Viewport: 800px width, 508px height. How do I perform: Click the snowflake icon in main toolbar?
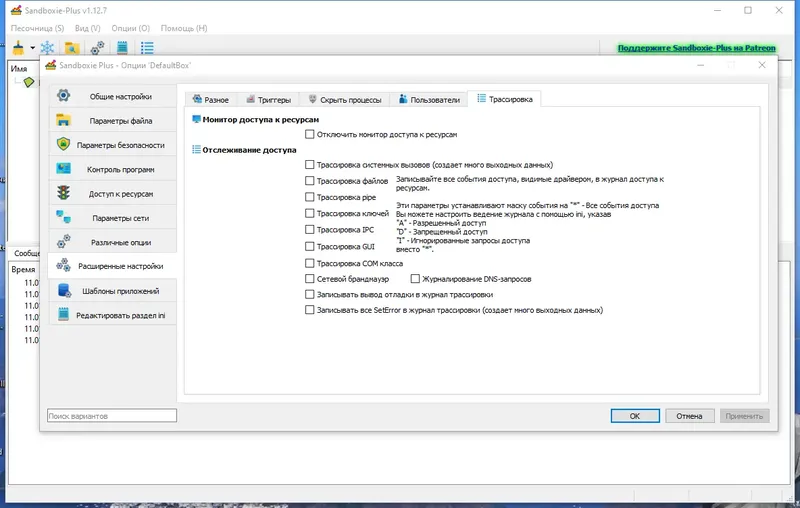coord(47,48)
